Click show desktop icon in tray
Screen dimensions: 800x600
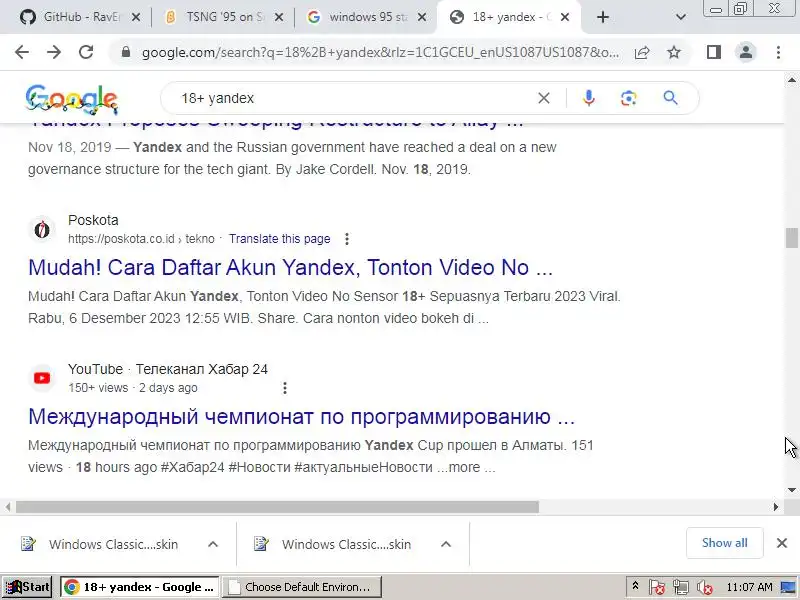788,587
